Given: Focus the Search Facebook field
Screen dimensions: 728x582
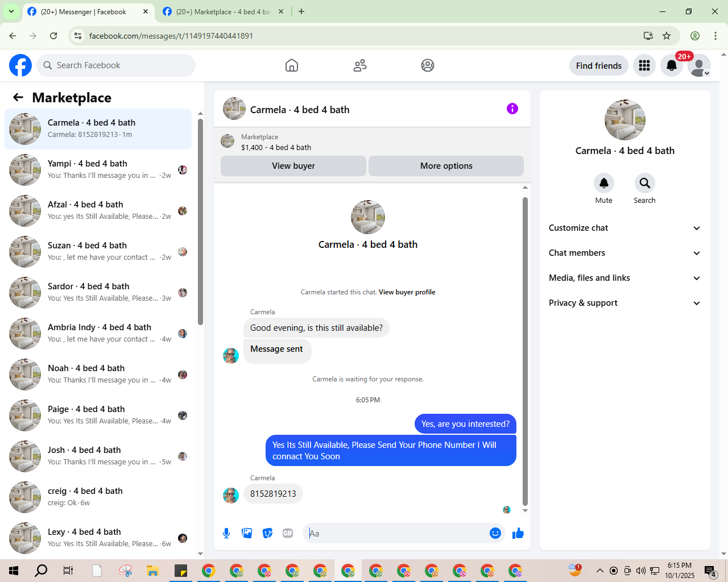Looking at the screenshot, I should (x=116, y=65).
